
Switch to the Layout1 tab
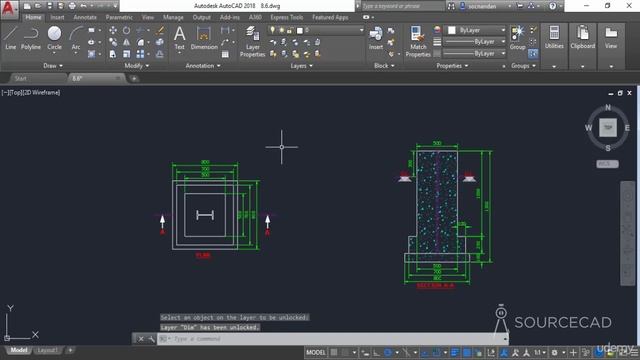click(47, 350)
